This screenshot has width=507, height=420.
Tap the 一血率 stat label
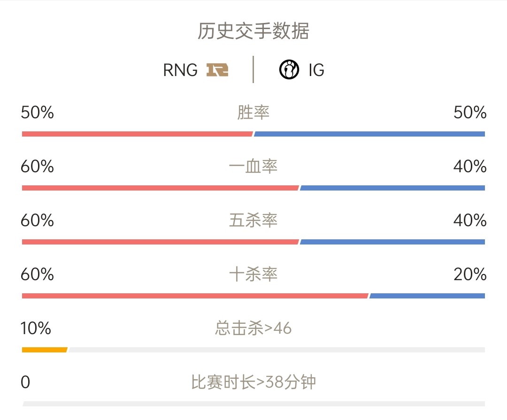click(253, 166)
